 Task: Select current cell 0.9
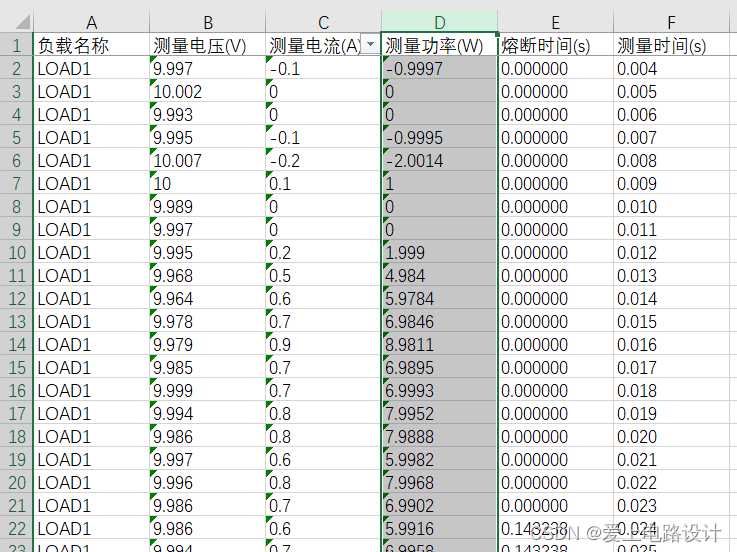click(323, 345)
